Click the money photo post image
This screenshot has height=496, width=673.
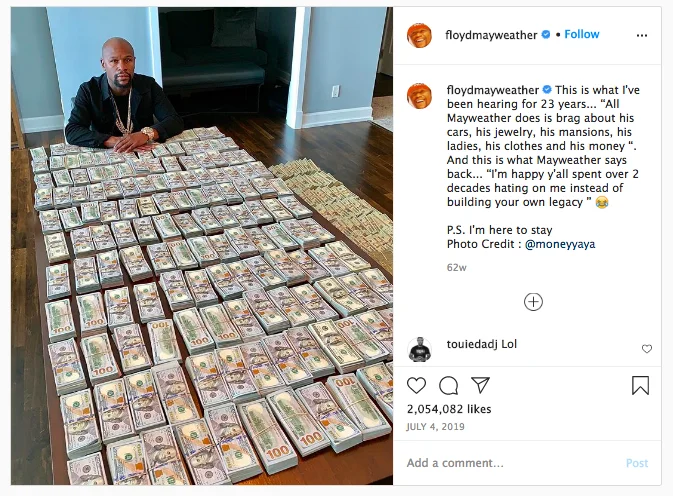[202, 246]
